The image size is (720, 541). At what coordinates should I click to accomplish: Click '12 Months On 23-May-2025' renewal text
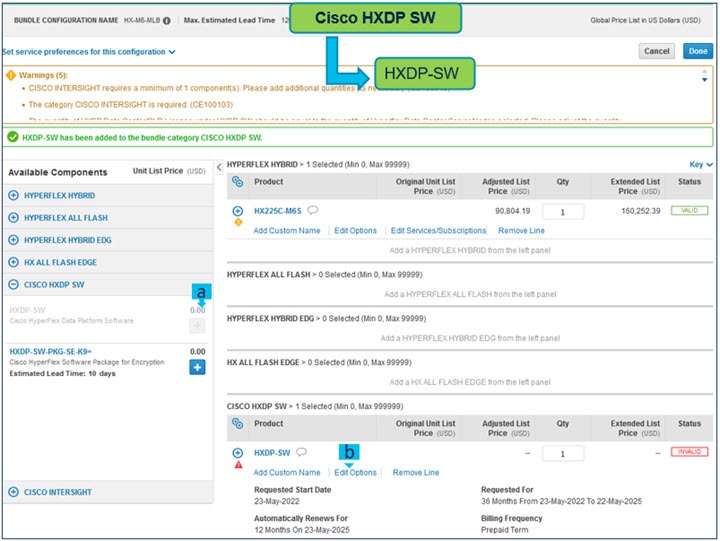click(x=302, y=530)
